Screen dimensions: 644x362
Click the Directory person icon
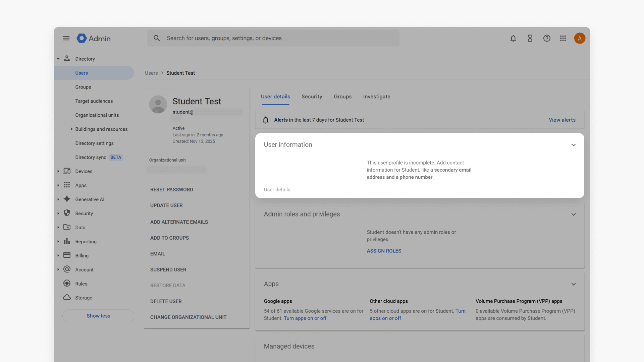[x=67, y=59]
